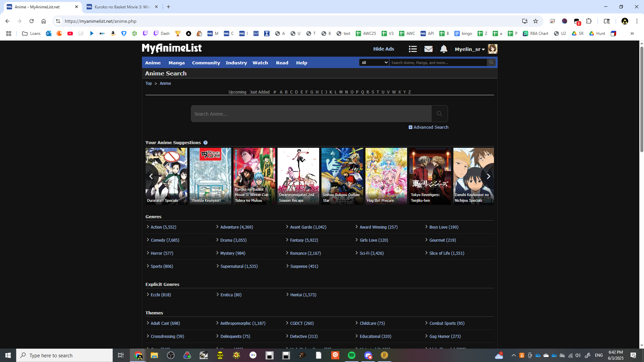The height and width of the screenshot is (362, 644).
Task: Open the MyAnimeList list view icon
Action: click(413, 49)
